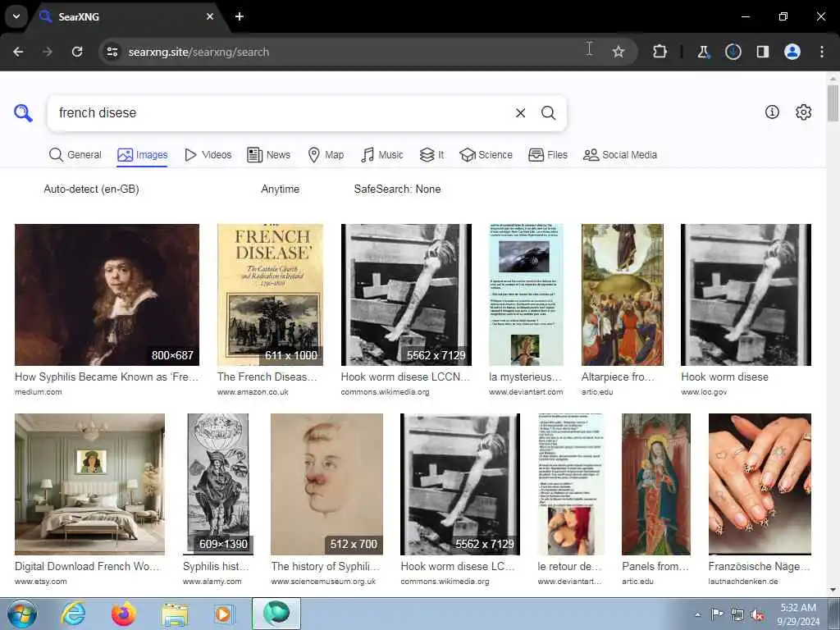Clear the search query with X
This screenshot has height=630, width=840.
(x=520, y=113)
